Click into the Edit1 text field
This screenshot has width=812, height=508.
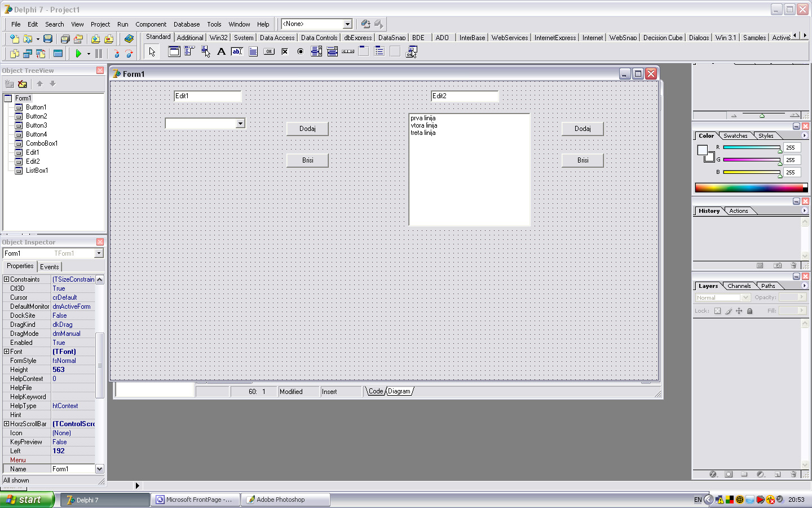click(208, 96)
